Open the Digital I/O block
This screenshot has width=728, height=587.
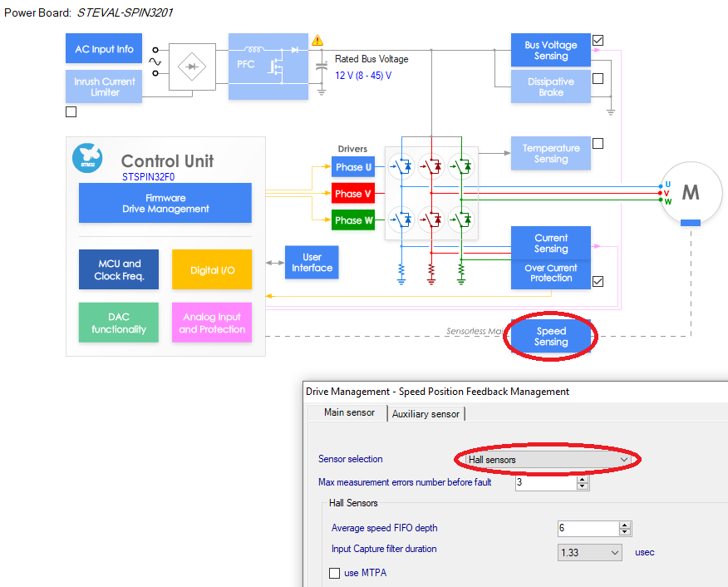coord(212,269)
